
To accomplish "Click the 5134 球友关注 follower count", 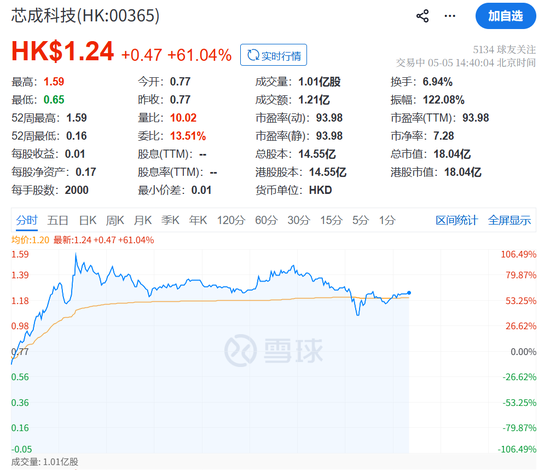I will click(x=504, y=50).
